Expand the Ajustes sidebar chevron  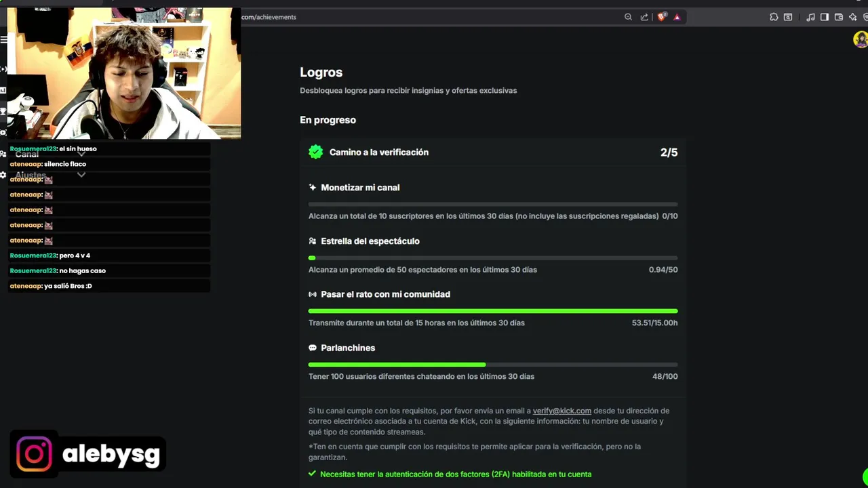pos(81,175)
